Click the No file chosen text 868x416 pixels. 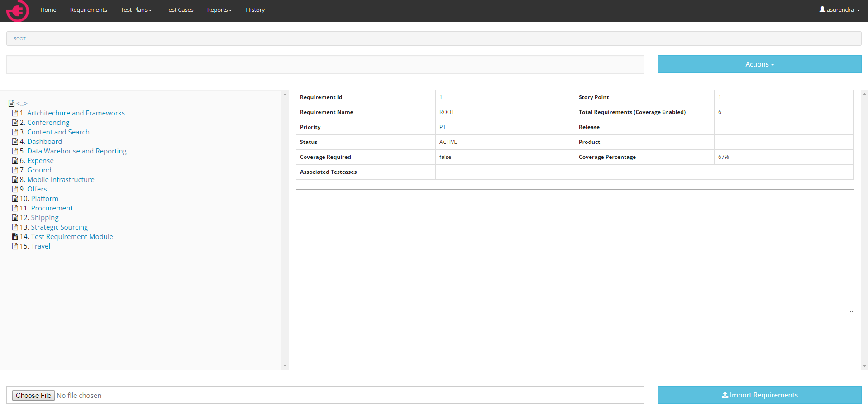(79, 396)
